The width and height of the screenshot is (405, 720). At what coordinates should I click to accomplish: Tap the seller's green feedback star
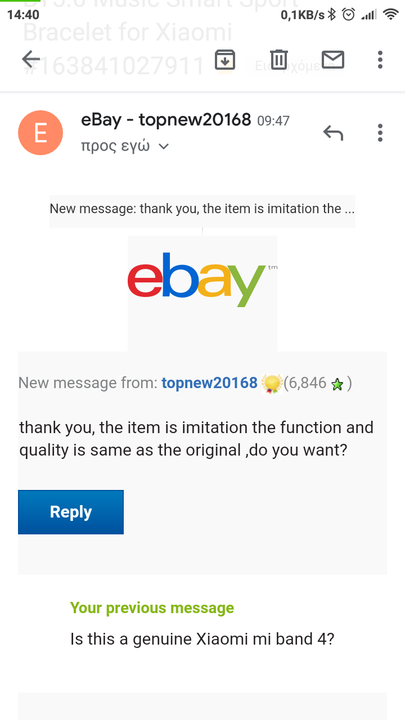click(x=337, y=385)
